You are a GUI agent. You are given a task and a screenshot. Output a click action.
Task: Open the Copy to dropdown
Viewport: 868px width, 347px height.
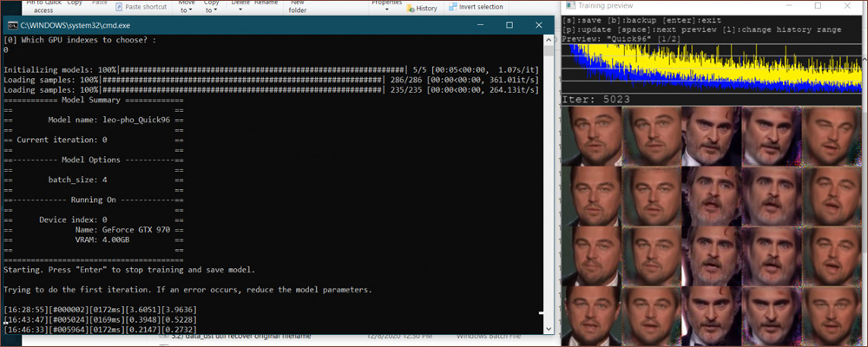pyautogui.click(x=212, y=7)
